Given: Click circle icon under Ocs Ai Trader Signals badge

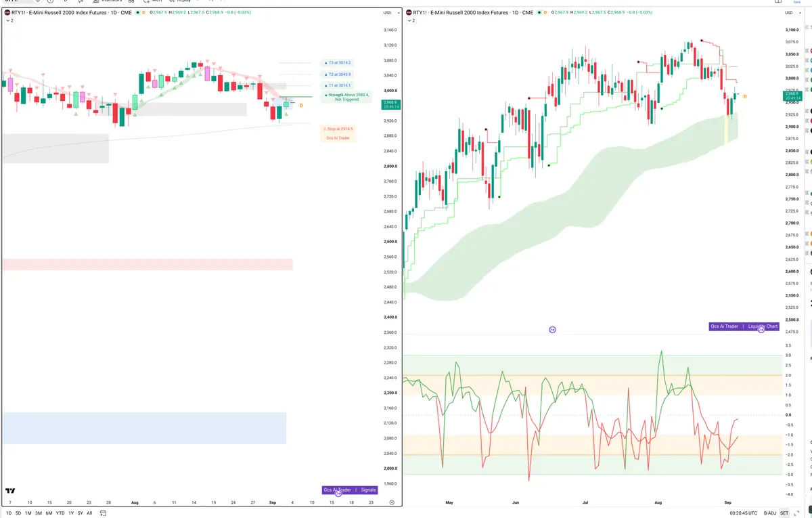Looking at the screenshot, I should pyautogui.click(x=338, y=494).
